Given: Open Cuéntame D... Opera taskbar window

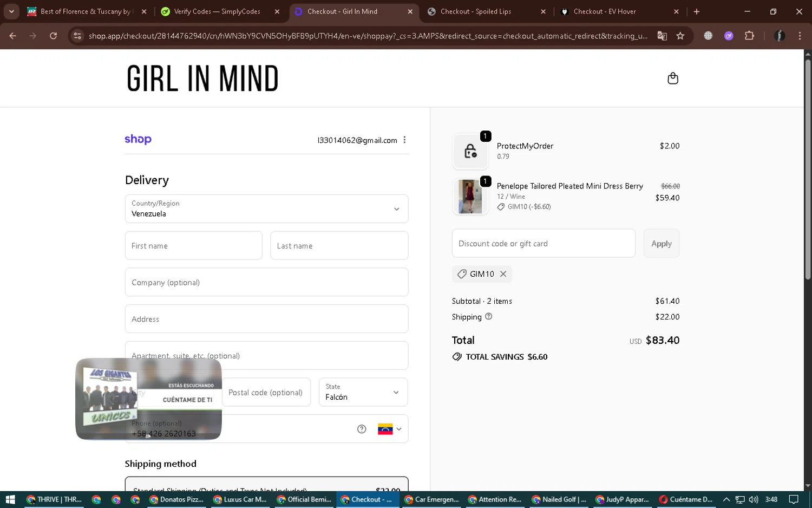Looking at the screenshot, I should [x=686, y=499].
